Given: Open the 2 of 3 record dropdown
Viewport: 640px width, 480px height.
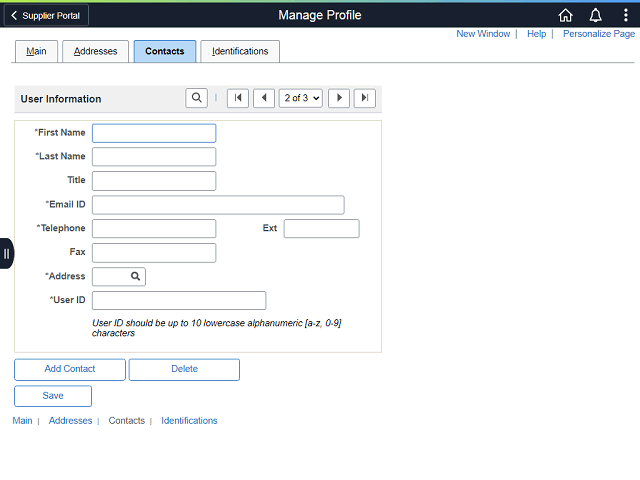Looking at the screenshot, I should point(301,98).
